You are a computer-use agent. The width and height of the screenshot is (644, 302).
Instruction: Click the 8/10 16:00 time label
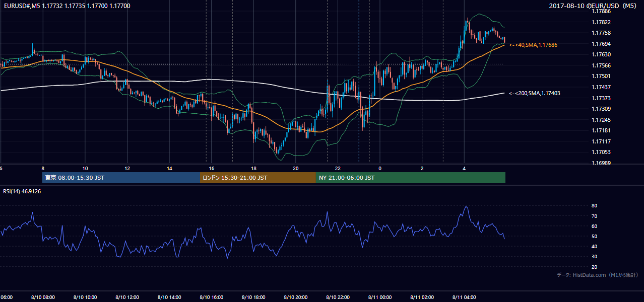tap(211, 297)
